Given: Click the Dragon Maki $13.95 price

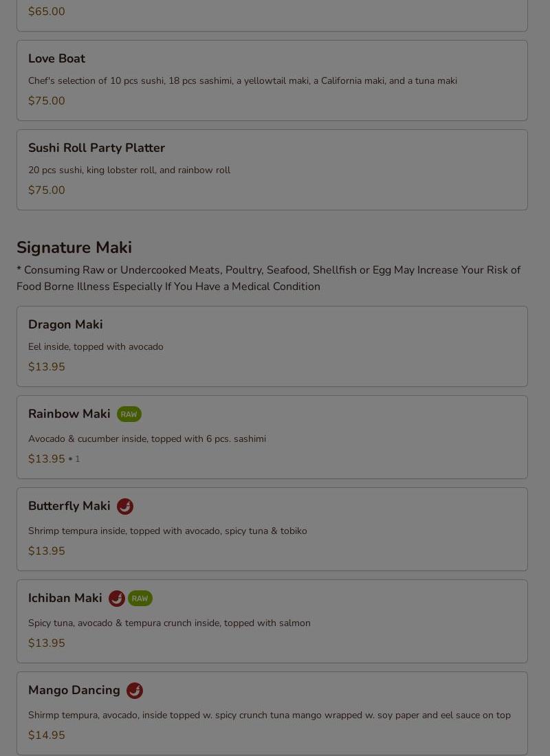Looking at the screenshot, I should (x=47, y=367).
